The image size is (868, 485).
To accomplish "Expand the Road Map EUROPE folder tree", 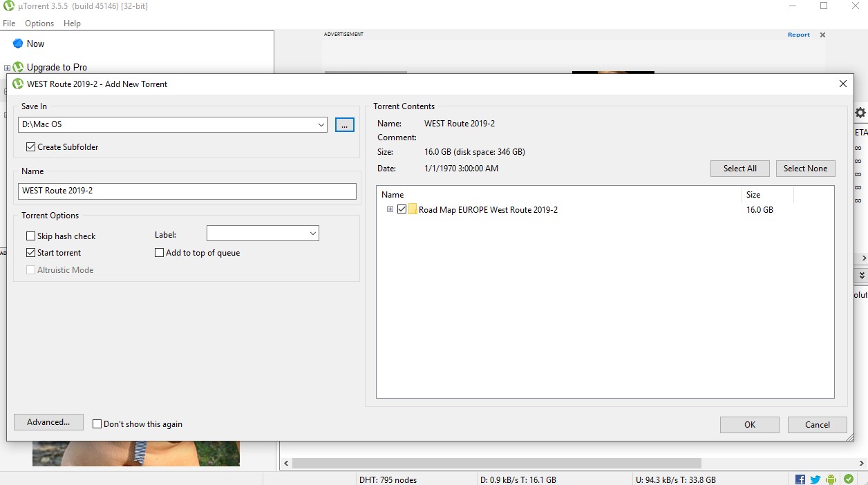I will pyautogui.click(x=390, y=209).
